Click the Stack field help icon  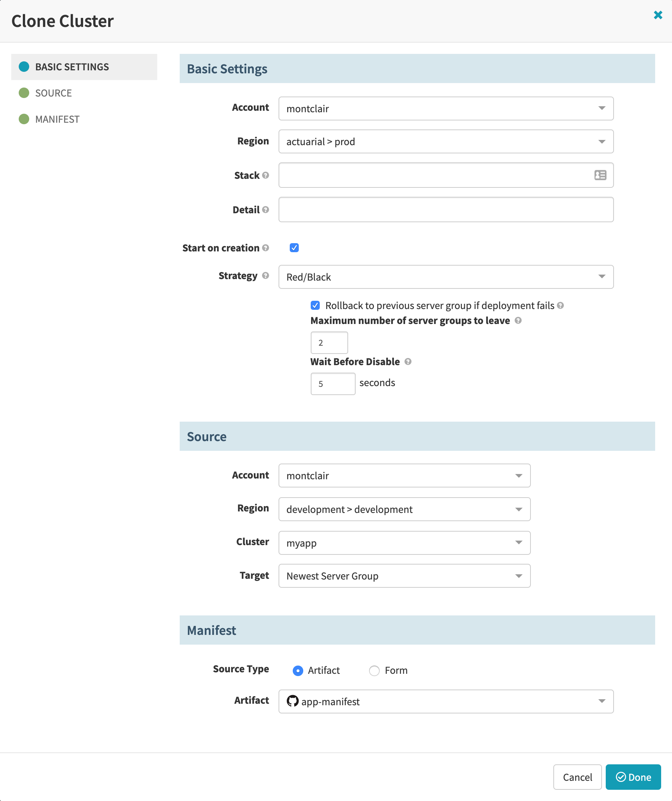coord(265,175)
